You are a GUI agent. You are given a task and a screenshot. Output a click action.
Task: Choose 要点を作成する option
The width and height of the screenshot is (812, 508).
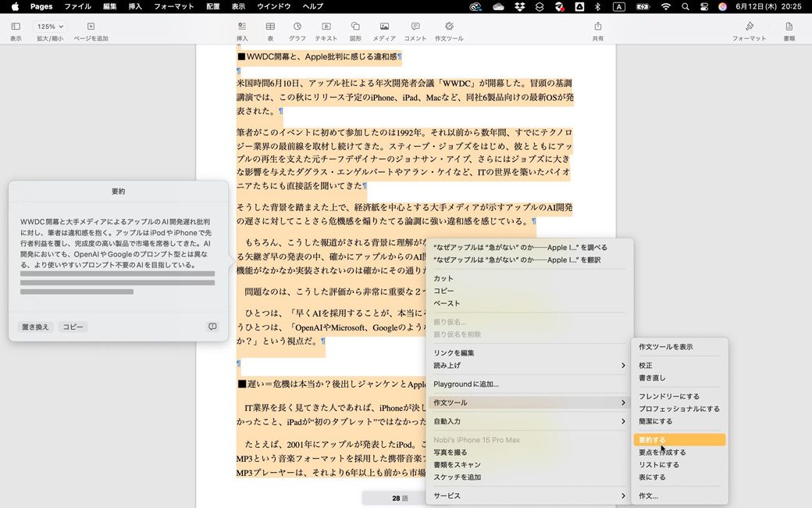coord(679,453)
